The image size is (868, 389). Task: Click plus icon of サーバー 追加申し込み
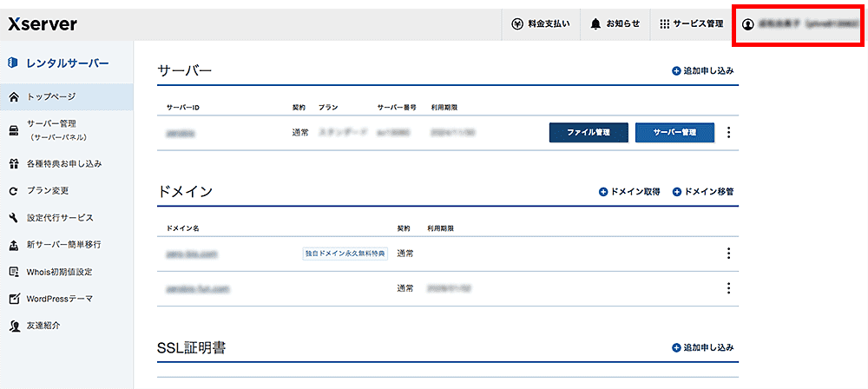click(x=676, y=71)
